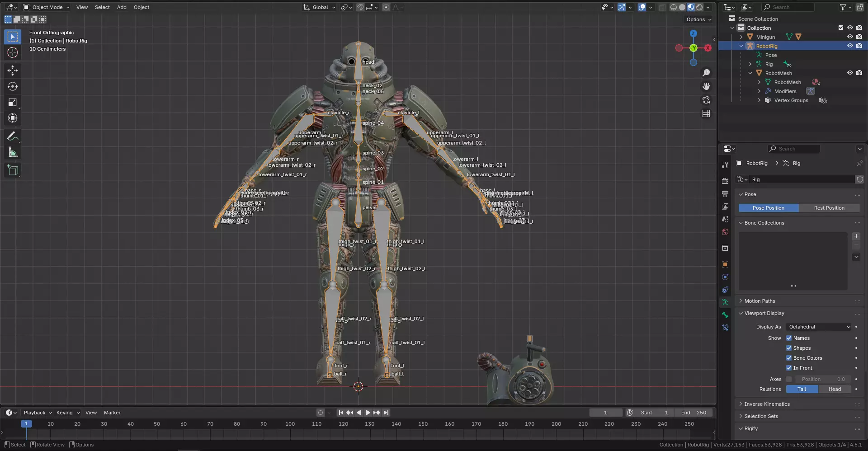Collapse the Viewport Display panel

tap(764, 313)
